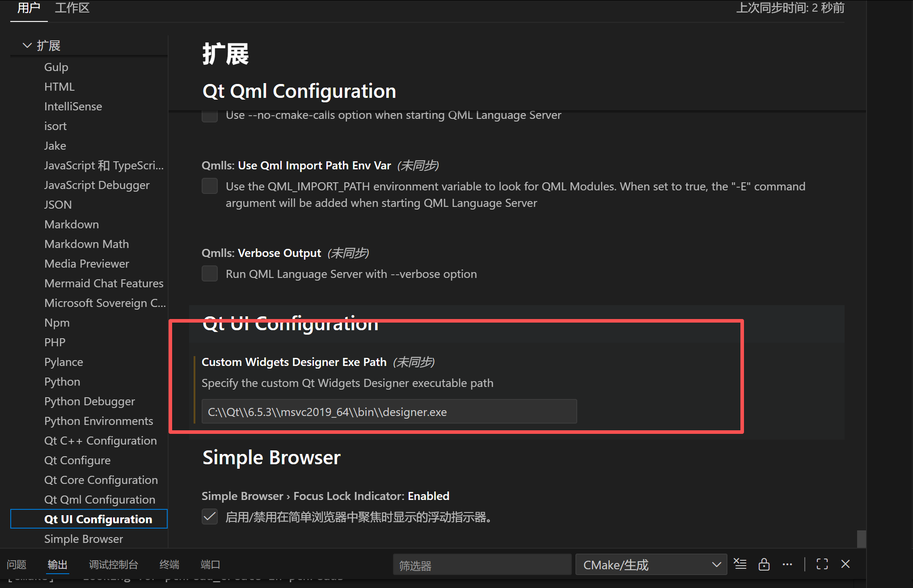Uncheck the Focus Lock Indicator Enabled checkbox
The image size is (913, 588).
pos(210,517)
